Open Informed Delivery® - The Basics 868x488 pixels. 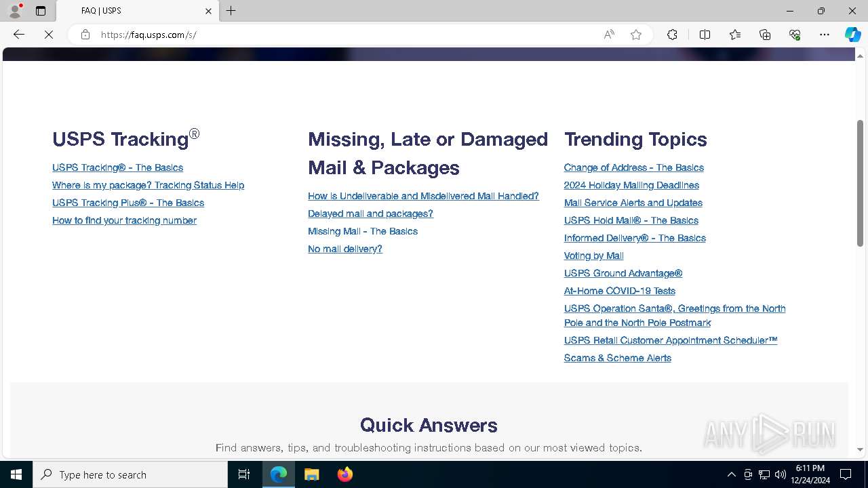[635, 238]
